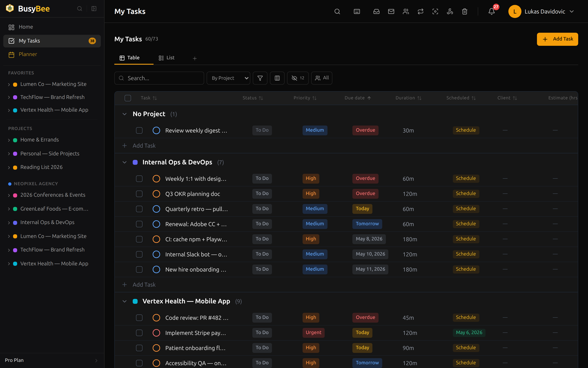Collapse the Internal Ops & DevOps group
The height and width of the screenshot is (368, 588).
(124, 162)
